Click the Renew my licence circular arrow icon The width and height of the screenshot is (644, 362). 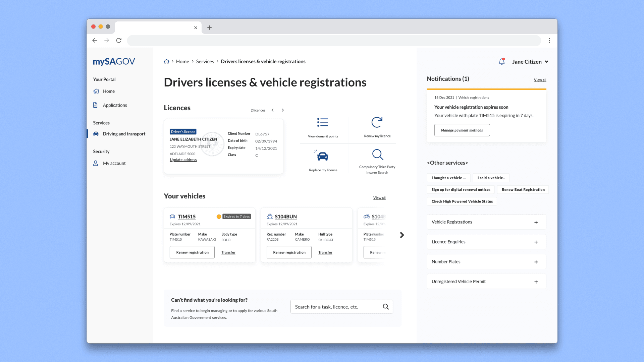[377, 122]
